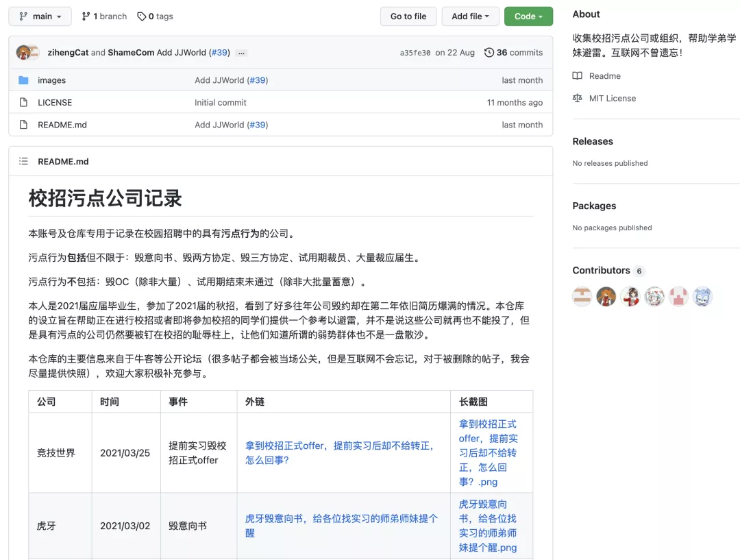The image size is (740, 560).
Task: Open the Packages section heading
Action: coord(593,206)
